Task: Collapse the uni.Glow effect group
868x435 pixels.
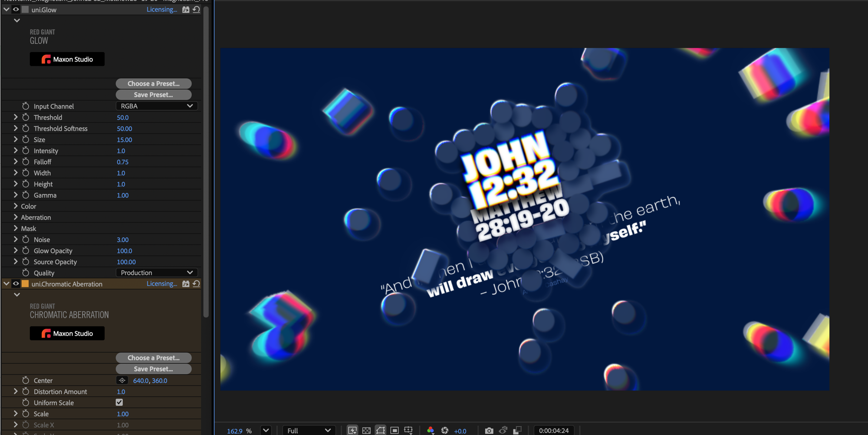Action: tap(7, 10)
